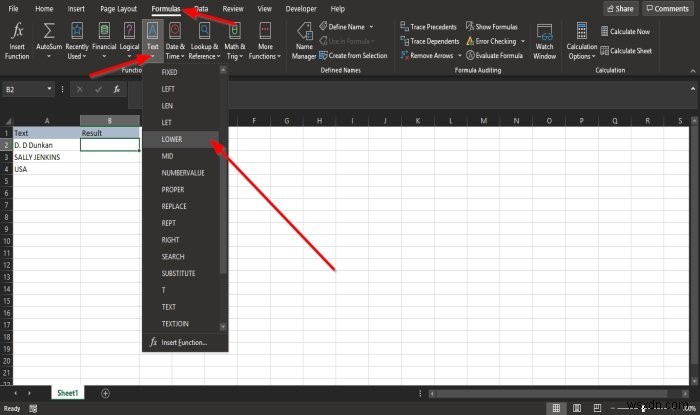The image size is (700, 415).
Task: Switch to the Developer tab
Action: click(301, 8)
